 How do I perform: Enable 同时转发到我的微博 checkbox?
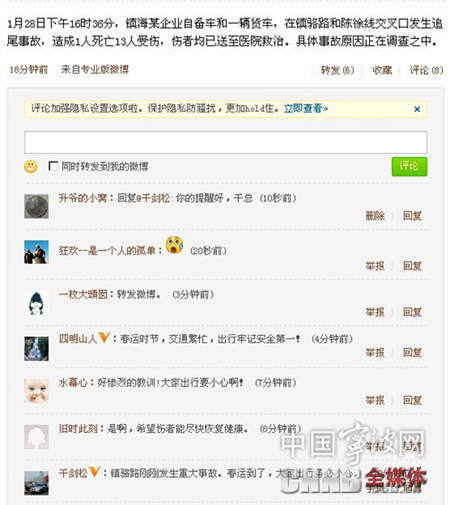click(53, 166)
